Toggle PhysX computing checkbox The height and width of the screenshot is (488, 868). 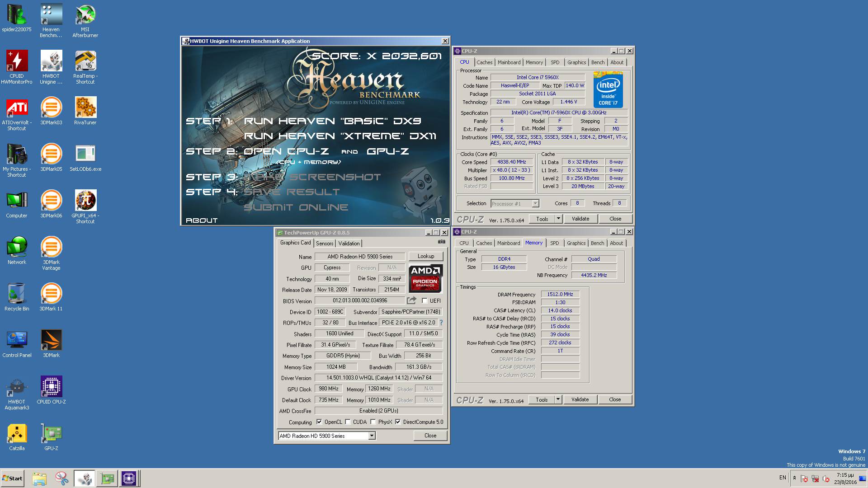click(x=373, y=422)
